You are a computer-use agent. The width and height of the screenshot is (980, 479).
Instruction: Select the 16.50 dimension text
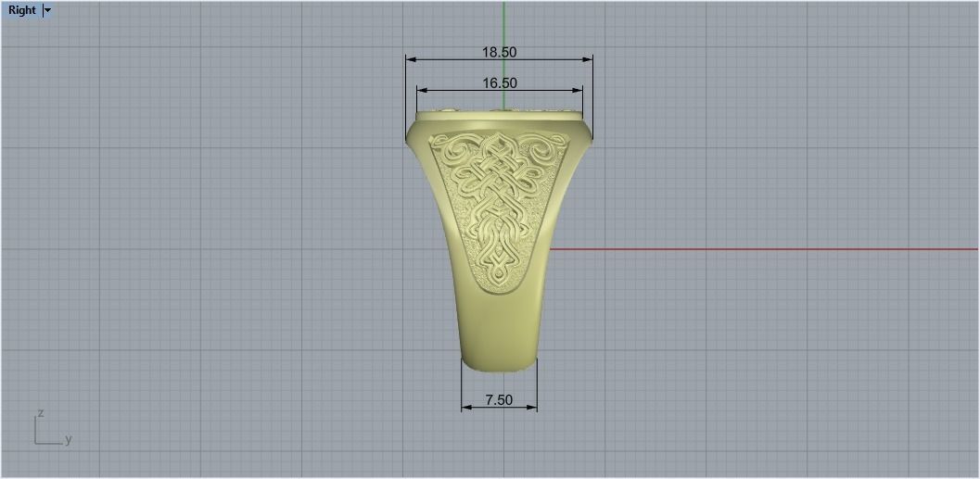click(500, 83)
